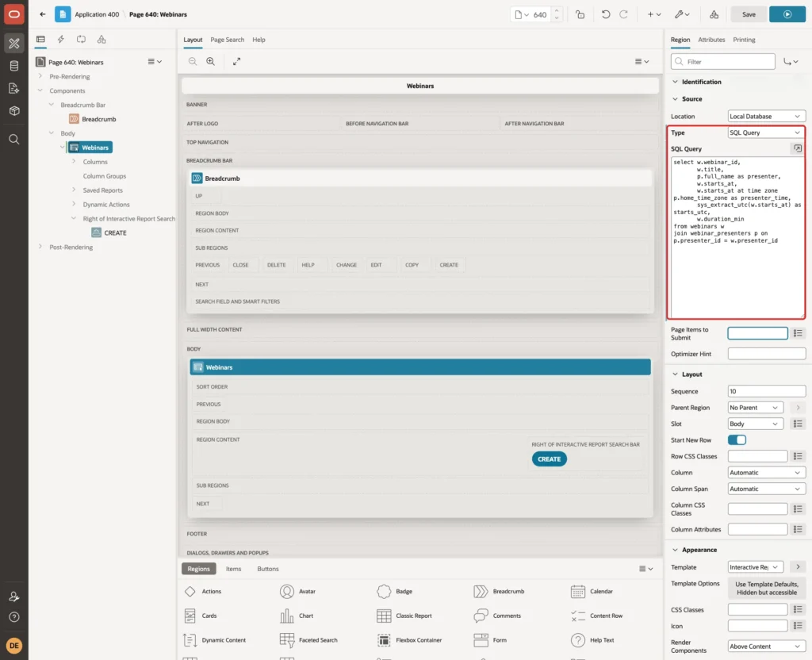Viewport: 812px width, 660px height.
Task: Switch gallery to the Items tab
Action: [234, 569]
